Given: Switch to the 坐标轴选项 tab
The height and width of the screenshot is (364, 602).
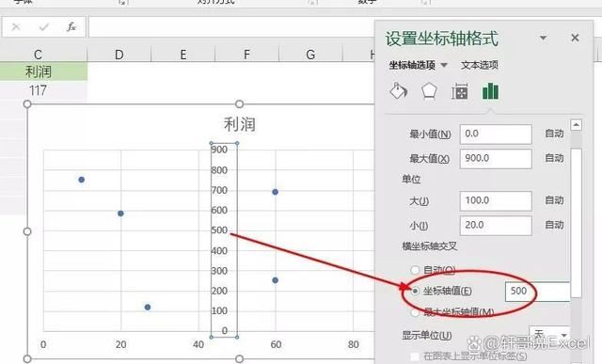Looking at the screenshot, I should click(412, 65).
